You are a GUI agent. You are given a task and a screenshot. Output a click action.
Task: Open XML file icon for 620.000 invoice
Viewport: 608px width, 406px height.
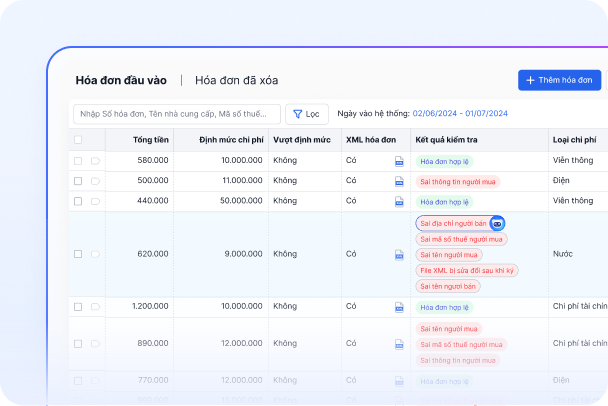point(399,255)
